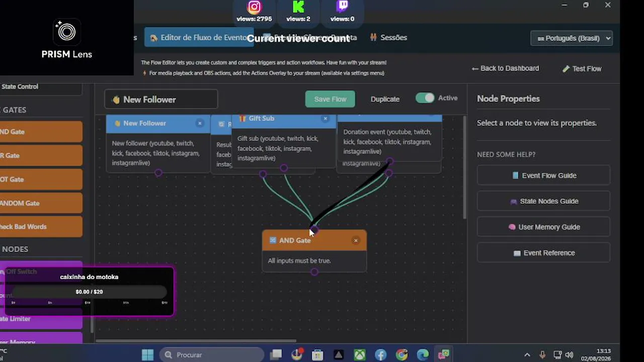Click the canvas vertical scrollbar
Viewport: 644px width, 362px height.
coord(464,167)
